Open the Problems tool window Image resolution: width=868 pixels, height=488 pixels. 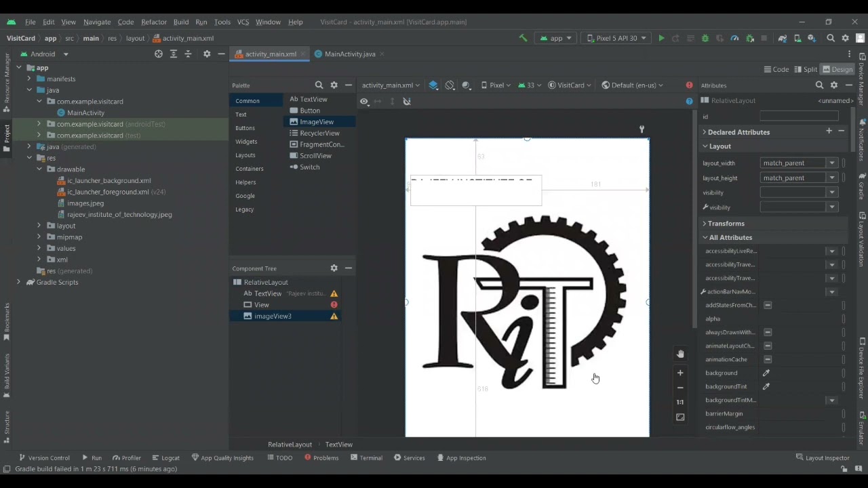pos(321,457)
